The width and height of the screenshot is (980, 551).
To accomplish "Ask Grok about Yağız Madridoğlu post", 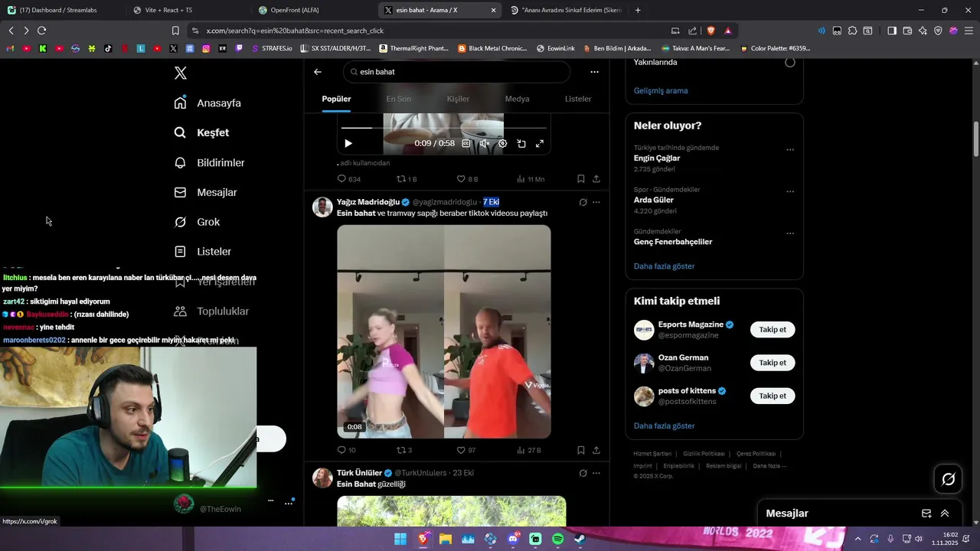I will point(583,203).
